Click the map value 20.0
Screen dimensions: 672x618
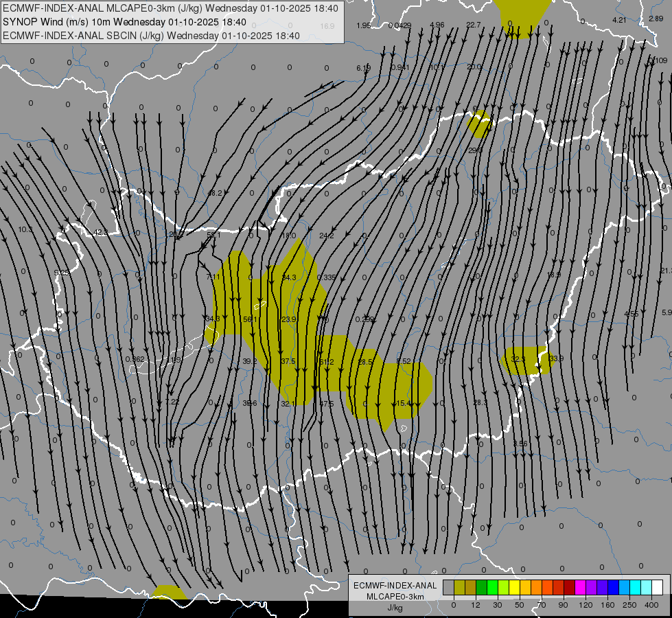click(474, 67)
